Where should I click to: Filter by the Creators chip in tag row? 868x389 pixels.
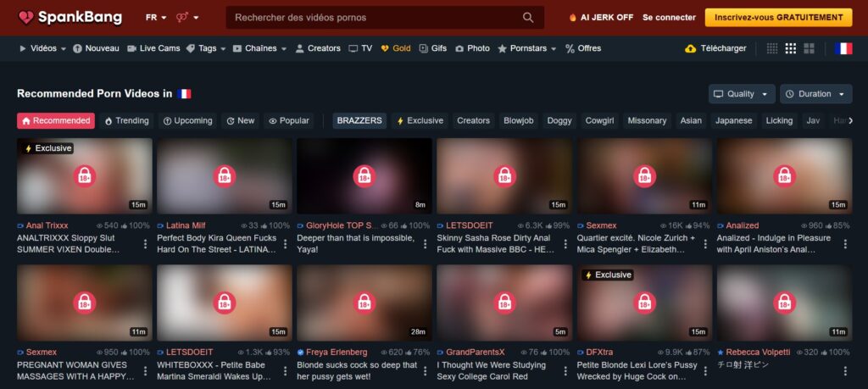pyautogui.click(x=473, y=120)
